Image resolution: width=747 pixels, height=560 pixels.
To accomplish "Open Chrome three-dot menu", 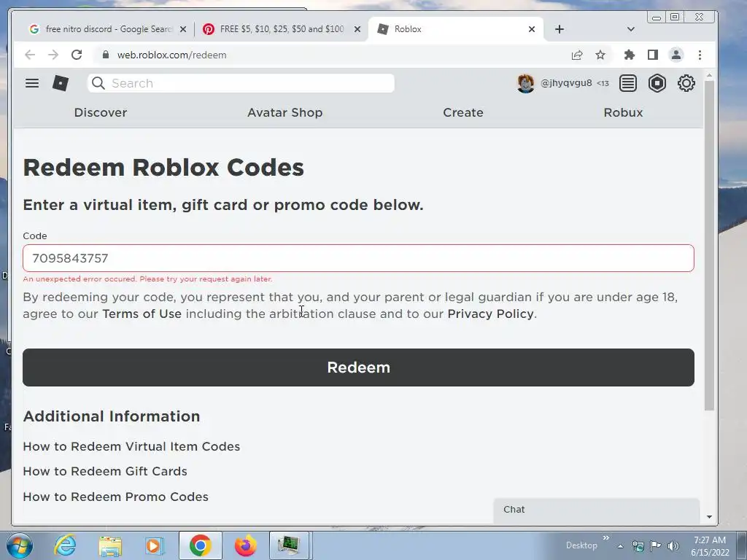I will click(x=700, y=55).
